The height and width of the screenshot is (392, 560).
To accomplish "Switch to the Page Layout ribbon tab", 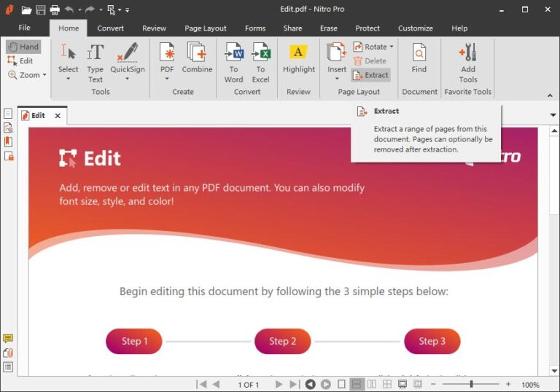I will (x=205, y=28).
